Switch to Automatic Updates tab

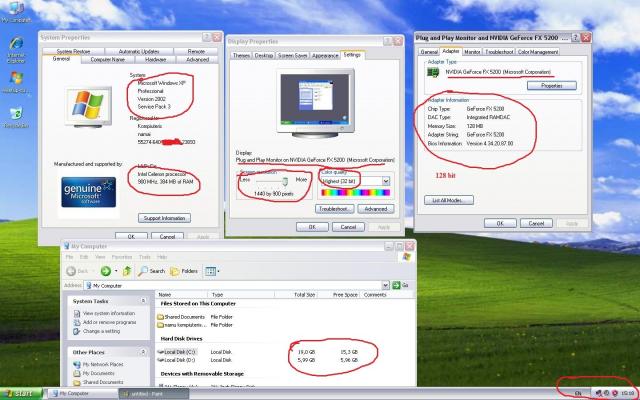click(139, 51)
